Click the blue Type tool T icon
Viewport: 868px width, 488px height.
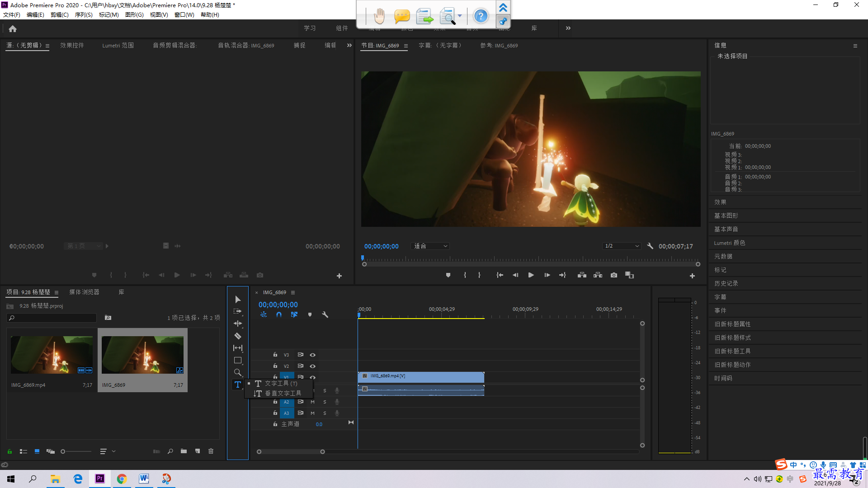(x=238, y=385)
